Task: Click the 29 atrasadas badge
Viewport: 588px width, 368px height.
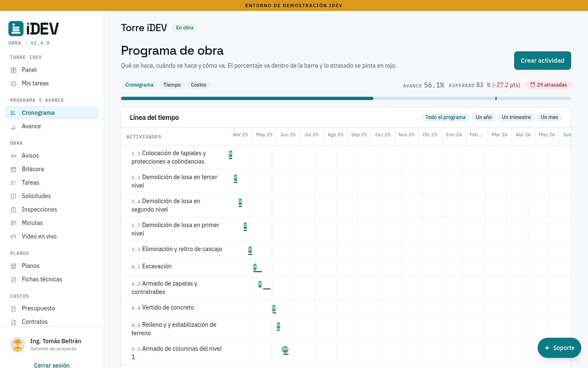Action: [549, 85]
